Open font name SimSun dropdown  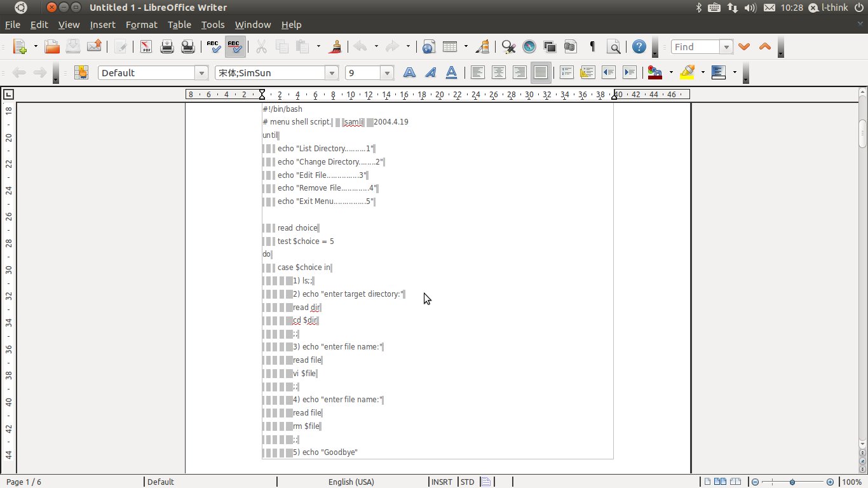coord(332,72)
